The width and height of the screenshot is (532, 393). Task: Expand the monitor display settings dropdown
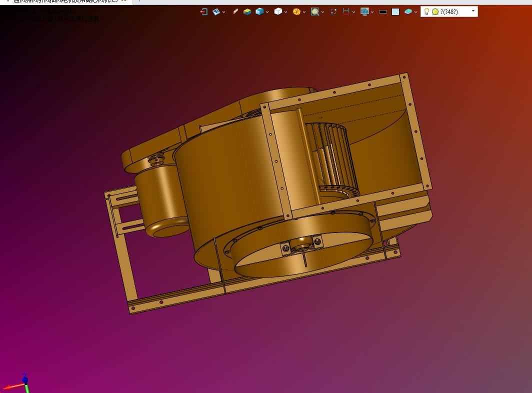[x=372, y=12]
